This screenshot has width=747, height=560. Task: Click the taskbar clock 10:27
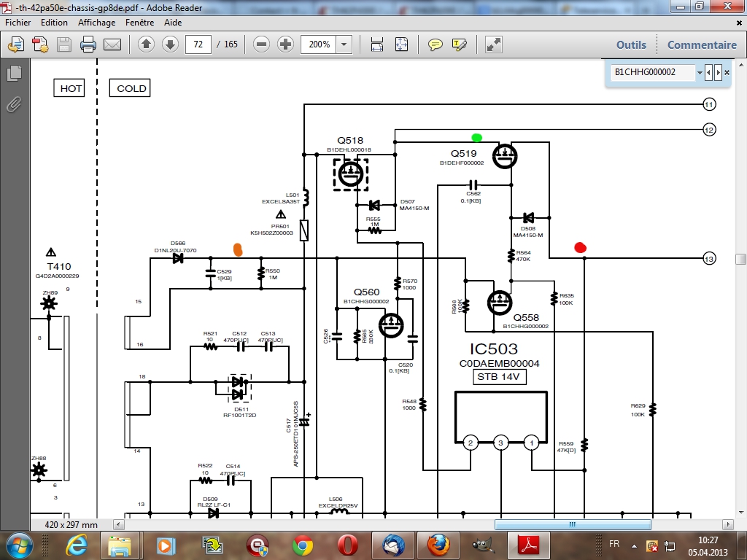(x=708, y=540)
